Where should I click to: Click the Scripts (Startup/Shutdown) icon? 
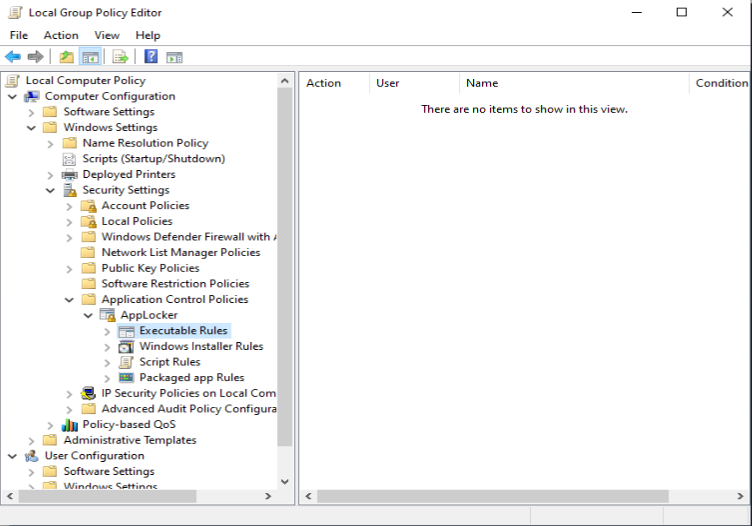point(70,159)
